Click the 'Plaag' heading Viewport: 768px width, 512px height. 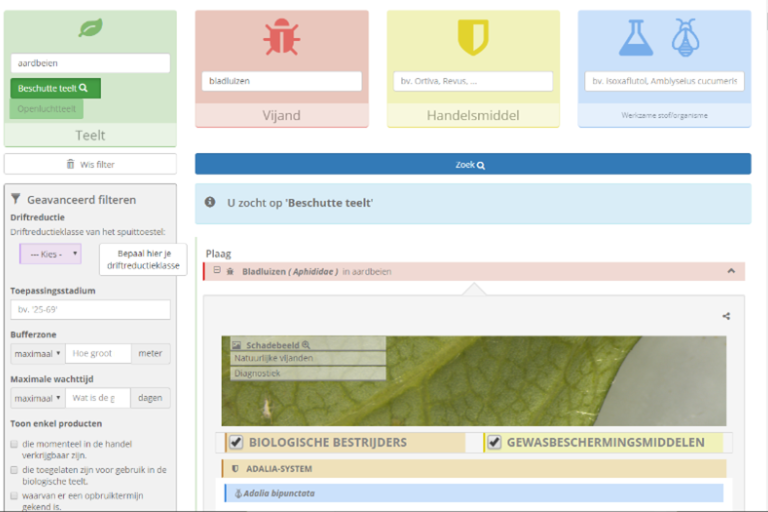pos(218,254)
